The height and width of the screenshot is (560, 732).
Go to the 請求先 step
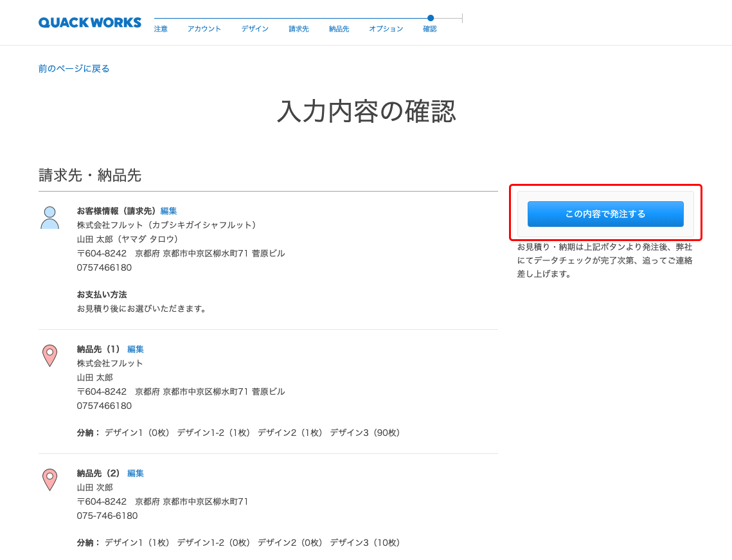click(x=298, y=28)
